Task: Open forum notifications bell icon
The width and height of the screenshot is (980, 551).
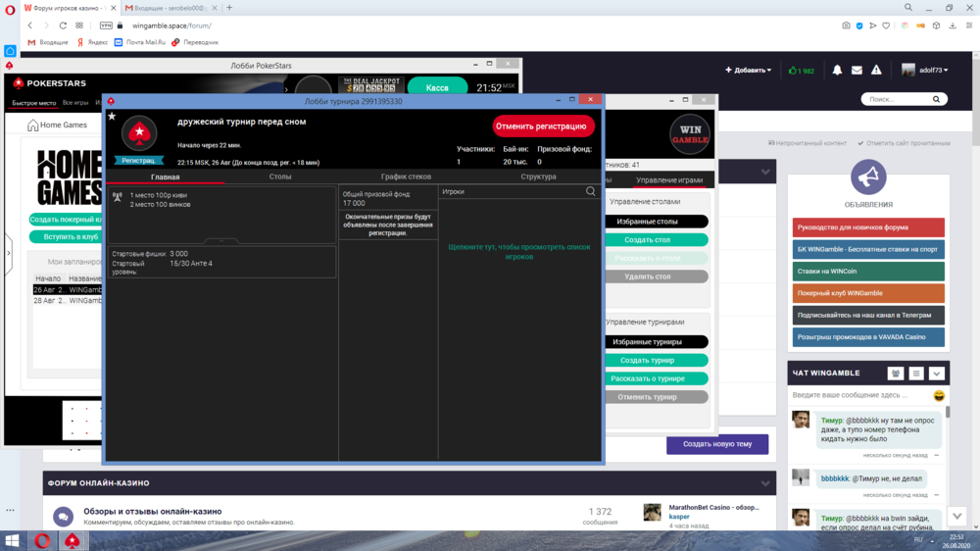Action: coord(837,71)
